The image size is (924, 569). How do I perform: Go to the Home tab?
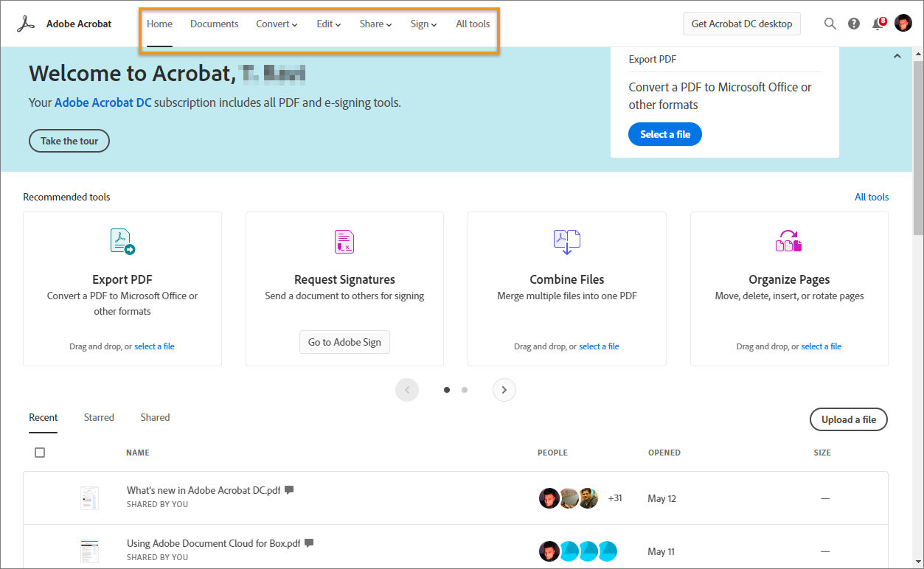159,24
